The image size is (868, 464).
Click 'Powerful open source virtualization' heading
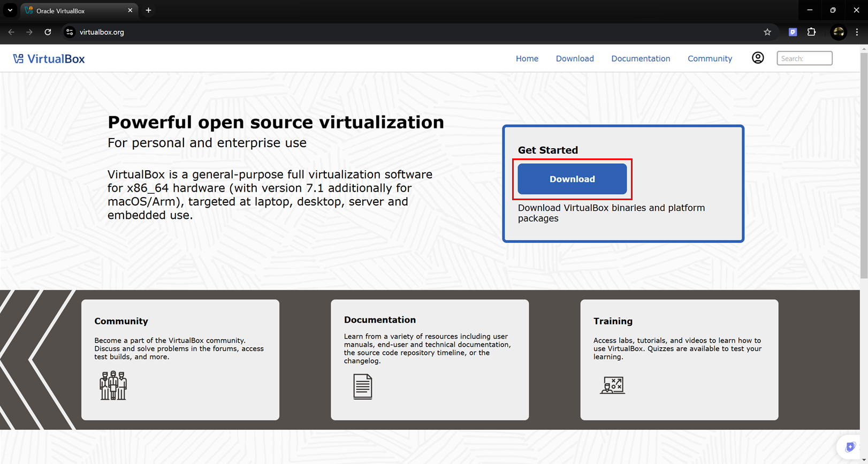coord(276,123)
